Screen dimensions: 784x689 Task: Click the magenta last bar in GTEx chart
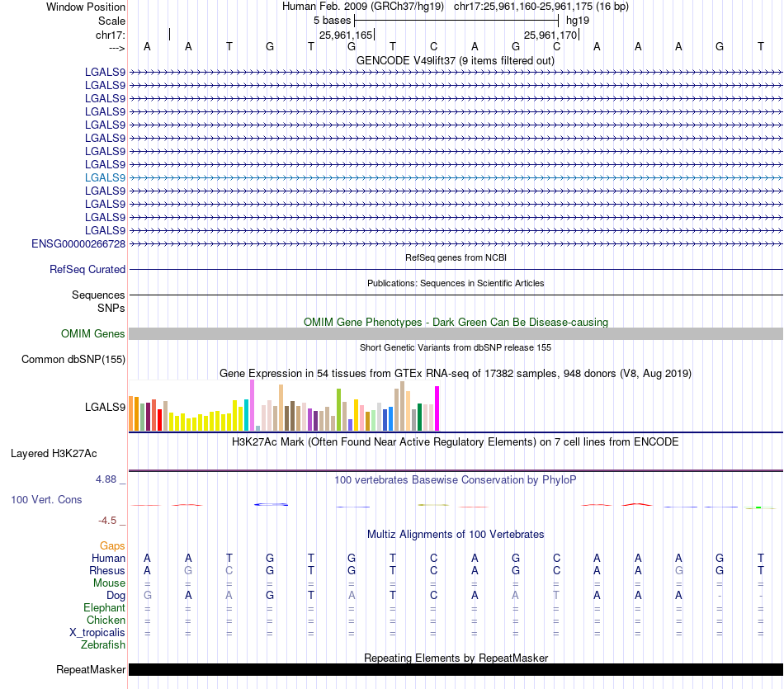tap(437, 408)
